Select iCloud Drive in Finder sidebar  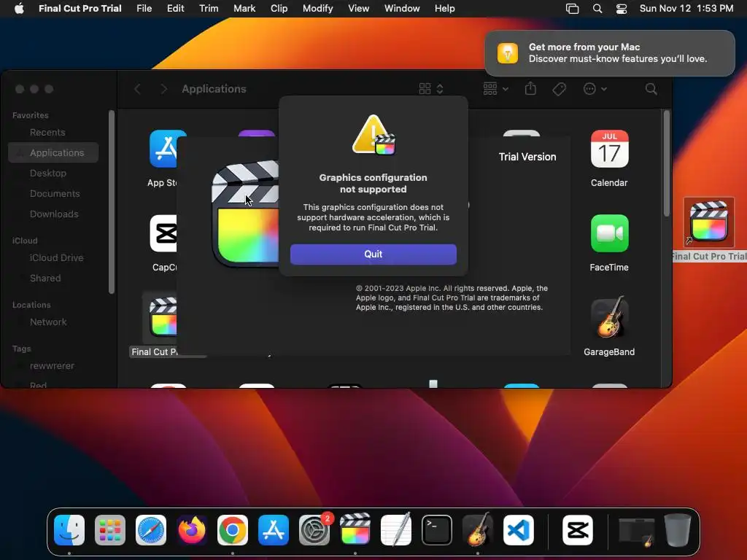pyautogui.click(x=56, y=257)
